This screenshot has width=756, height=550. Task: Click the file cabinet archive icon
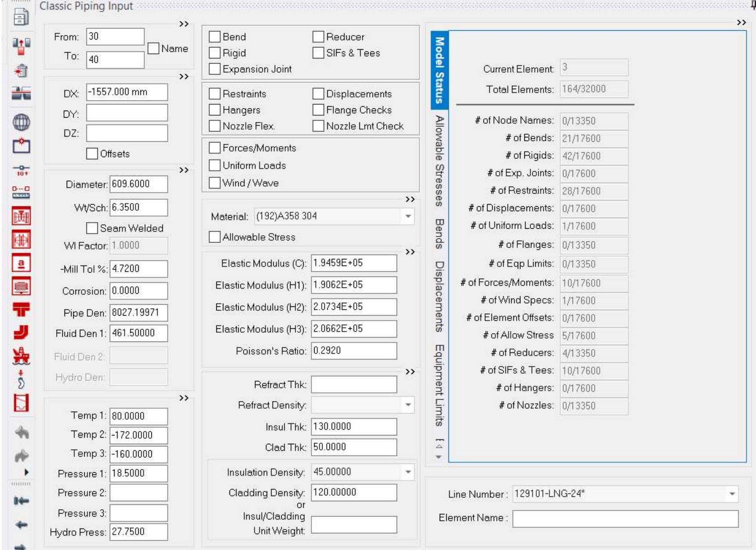(21, 17)
